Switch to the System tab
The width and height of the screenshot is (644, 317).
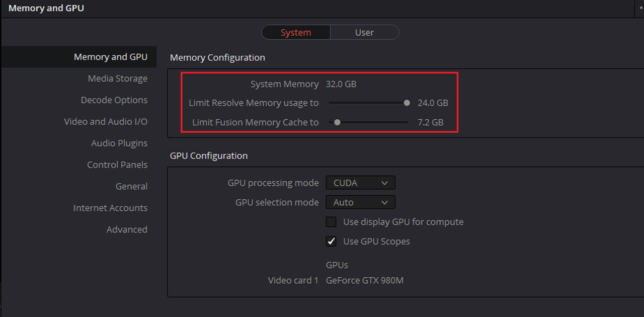(x=296, y=32)
